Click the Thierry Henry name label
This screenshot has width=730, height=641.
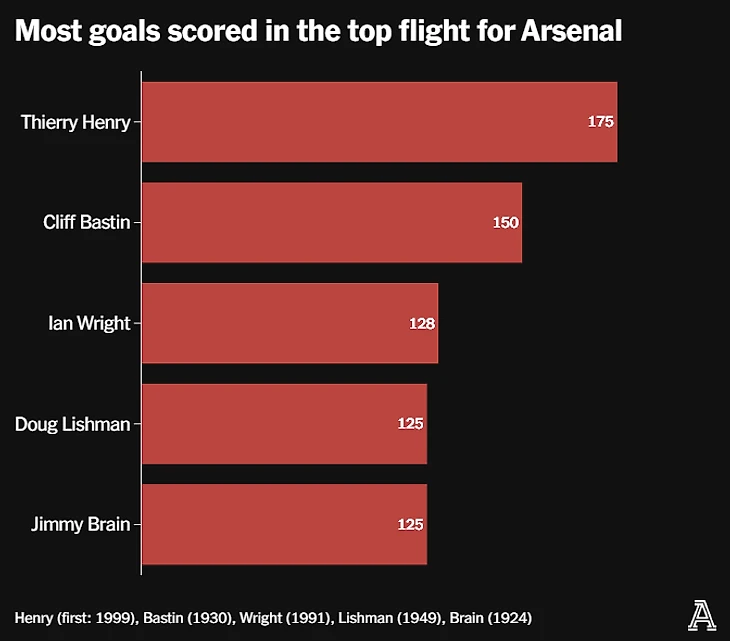pos(76,122)
